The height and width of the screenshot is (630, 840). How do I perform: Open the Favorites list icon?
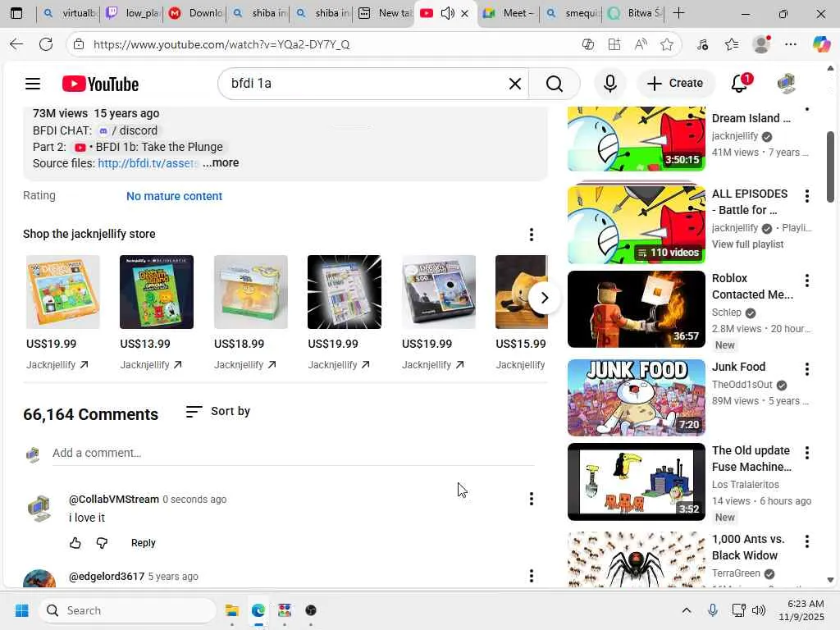coord(731,44)
